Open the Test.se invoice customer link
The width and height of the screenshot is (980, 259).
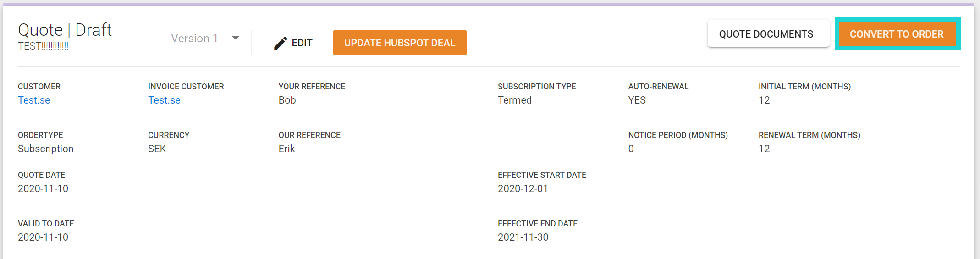[164, 100]
